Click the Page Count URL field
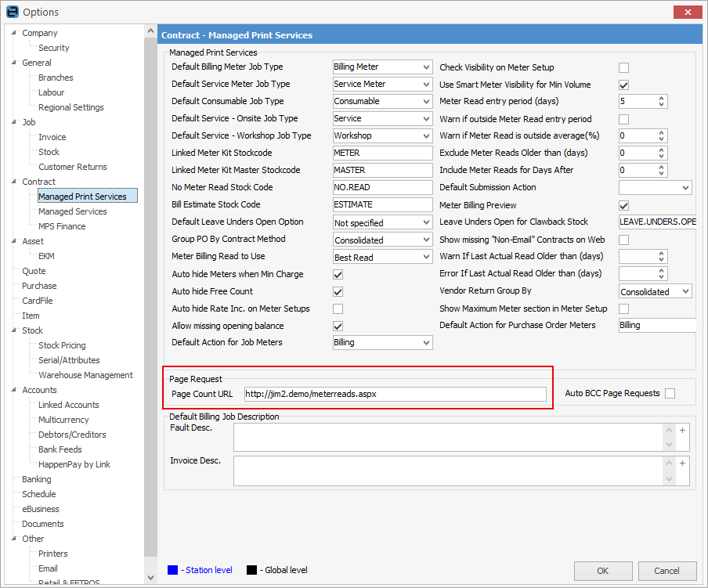Image resolution: width=708 pixels, height=588 pixels. (x=395, y=394)
